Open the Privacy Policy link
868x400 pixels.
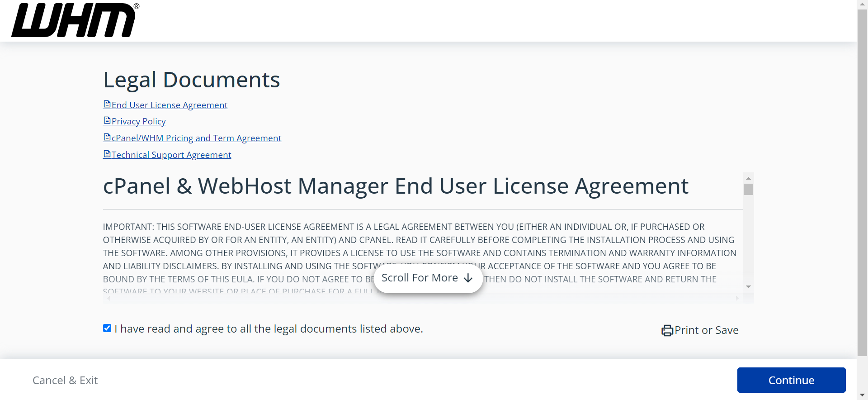coord(139,121)
